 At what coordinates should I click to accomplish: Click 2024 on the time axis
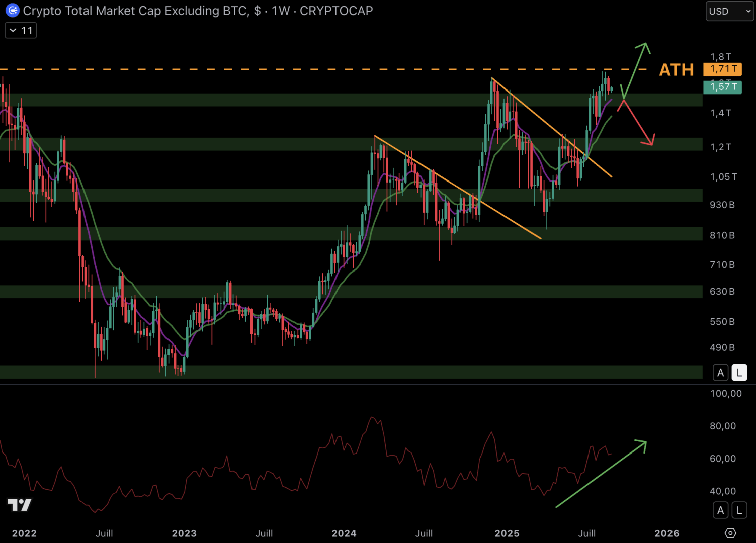pyautogui.click(x=344, y=533)
